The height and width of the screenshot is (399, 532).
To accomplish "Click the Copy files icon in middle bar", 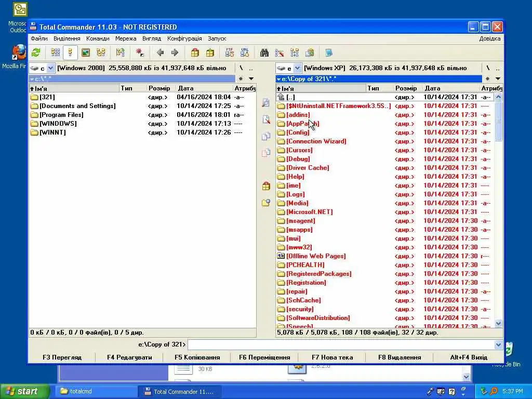I will pyautogui.click(x=266, y=136).
